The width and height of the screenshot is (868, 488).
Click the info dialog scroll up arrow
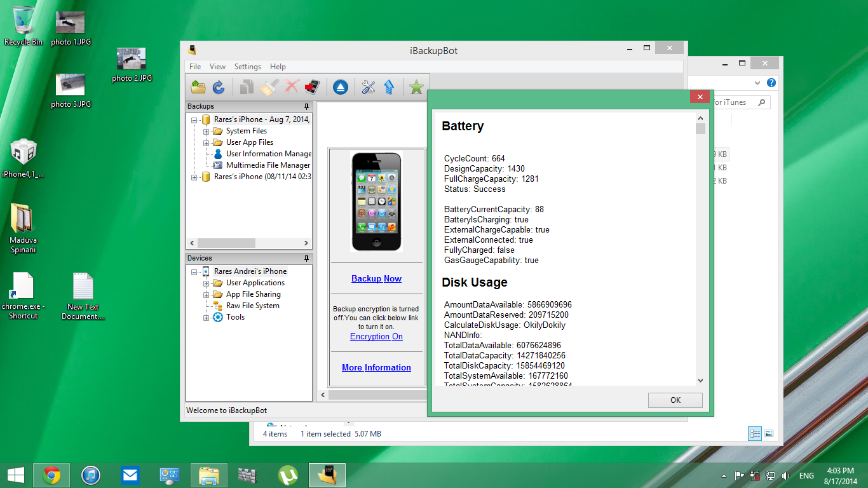point(700,118)
